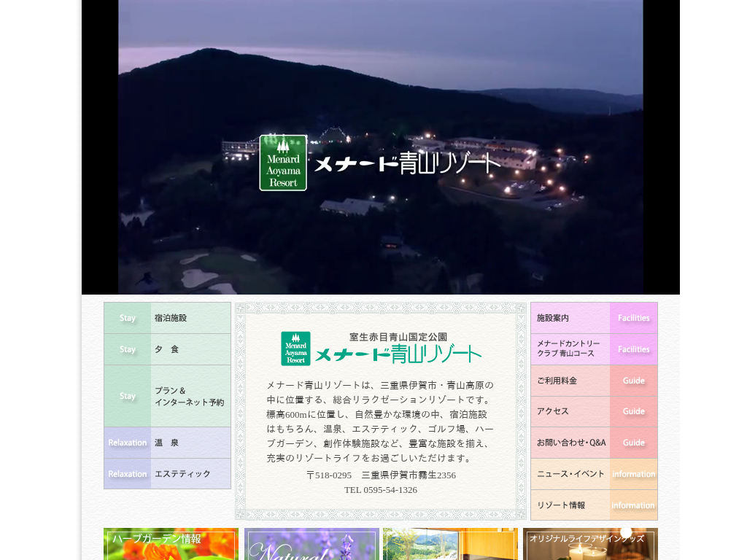The height and width of the screenshot is (560, 747).
Task: Open the オリジナルライフデザイングッズ banner
Action: [x=590, y=544]
